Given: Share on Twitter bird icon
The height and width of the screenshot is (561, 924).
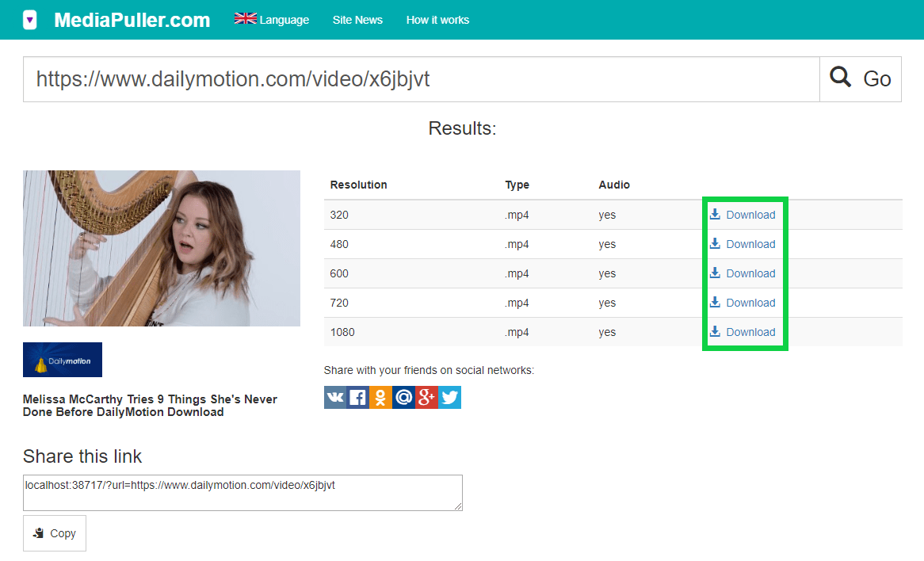Looking at the screenshot, I should point(450,398).
